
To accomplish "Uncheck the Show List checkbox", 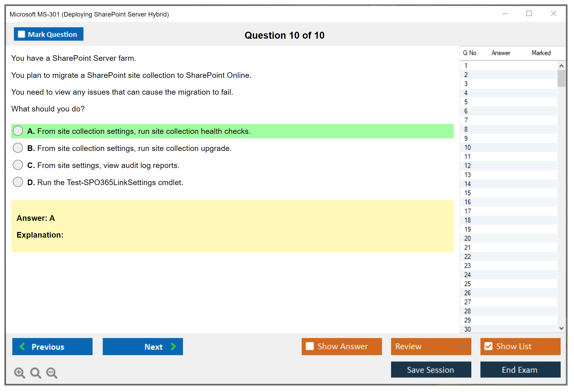I will [488, 346].
